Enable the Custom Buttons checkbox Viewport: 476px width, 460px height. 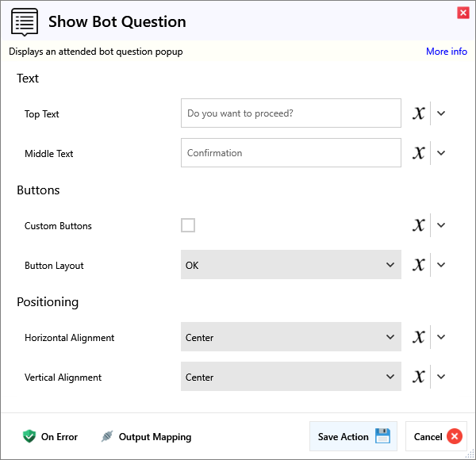click(x=188, y=225)
